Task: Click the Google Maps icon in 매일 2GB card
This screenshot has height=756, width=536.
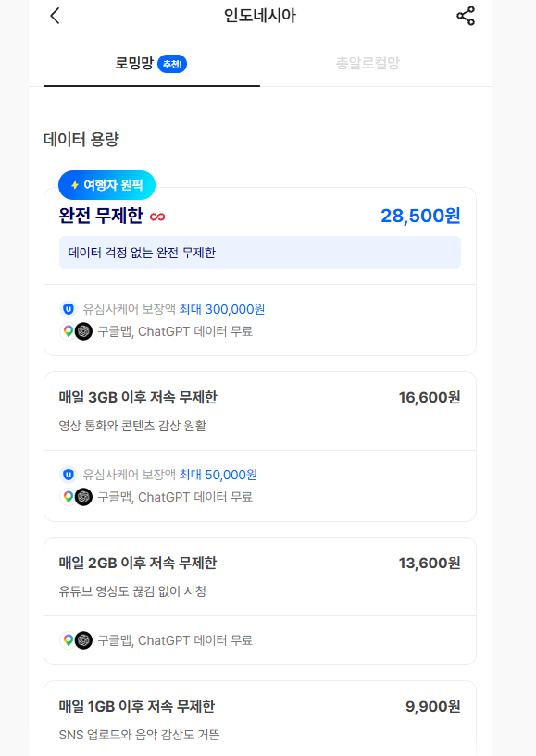Action: tap(69, 640)
